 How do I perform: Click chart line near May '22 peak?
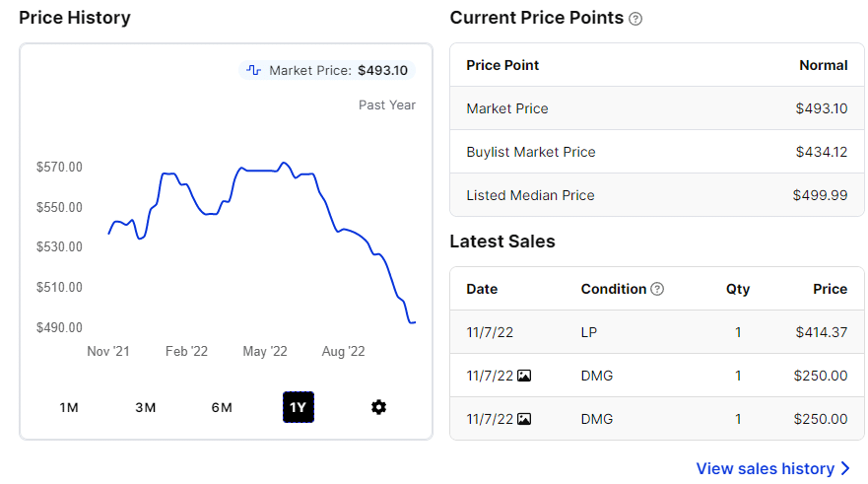pyautogui.click(x=284, y=163)
